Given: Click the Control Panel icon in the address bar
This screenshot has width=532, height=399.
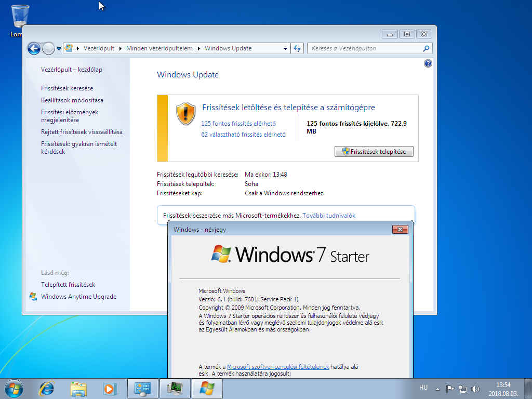Looking at the screenshot, I should (x=69, y=48).
